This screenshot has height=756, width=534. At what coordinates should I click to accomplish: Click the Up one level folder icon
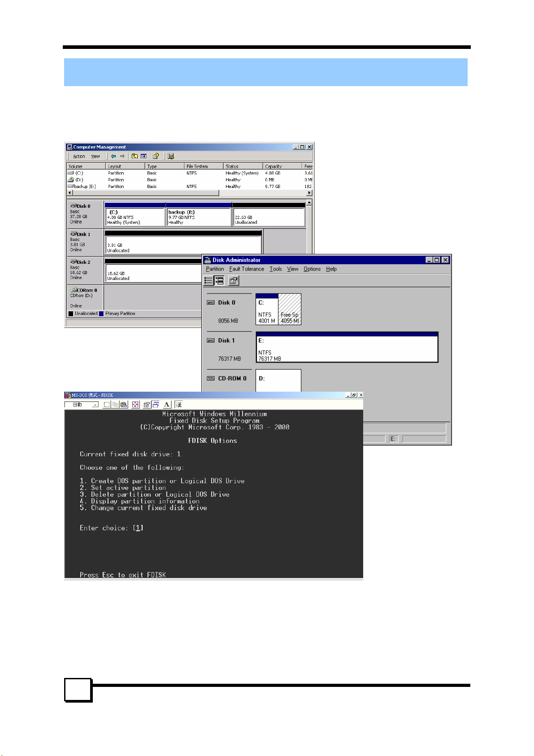click(135, 156)
